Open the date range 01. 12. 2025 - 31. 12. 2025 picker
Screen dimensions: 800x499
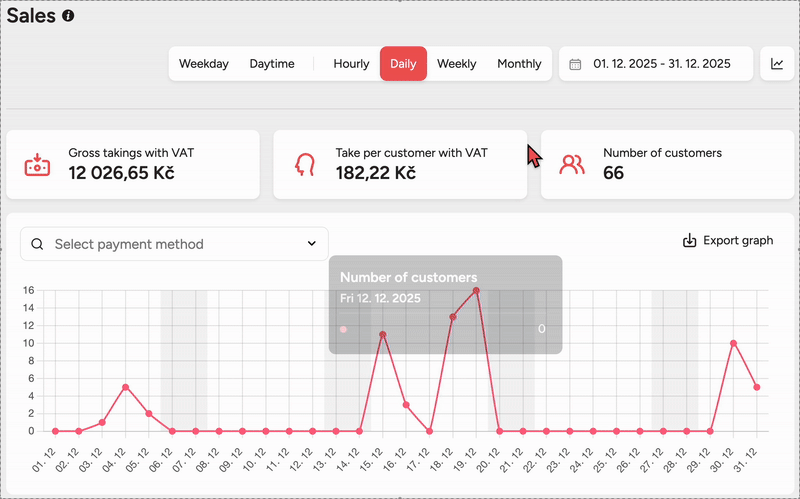pos(659,64)
